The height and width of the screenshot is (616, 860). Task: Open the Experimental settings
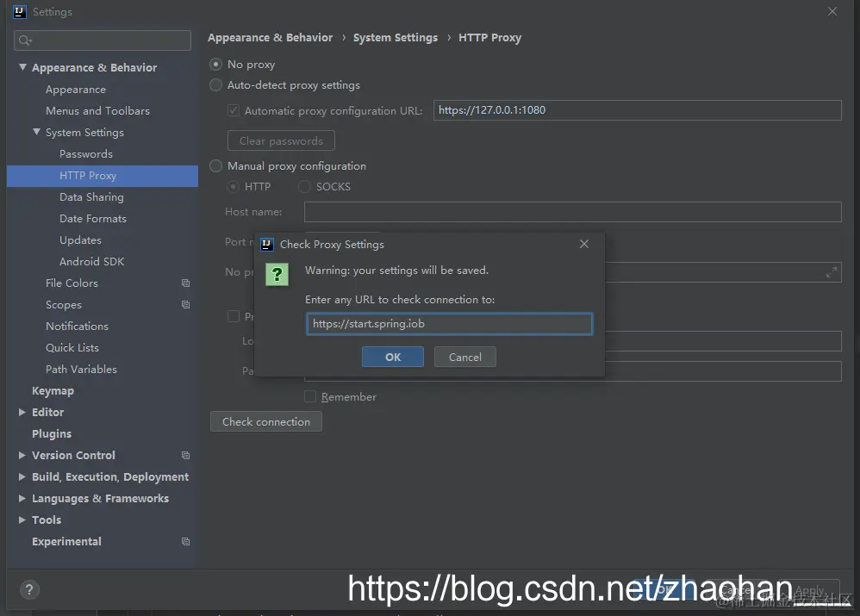pos(66,541)
